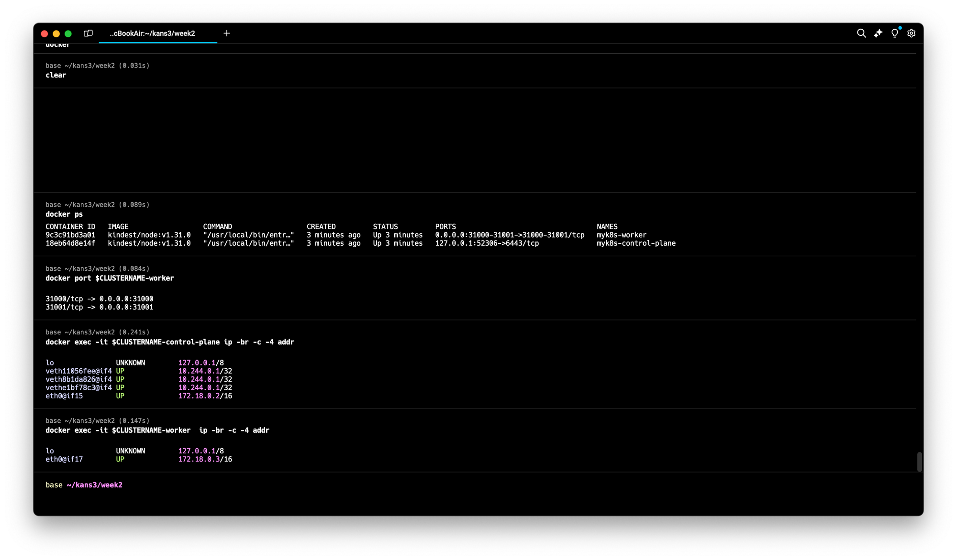Screen dimensions: 957x560
Task: Open Warp AI sparkle icon
Action: click(878, 33)
